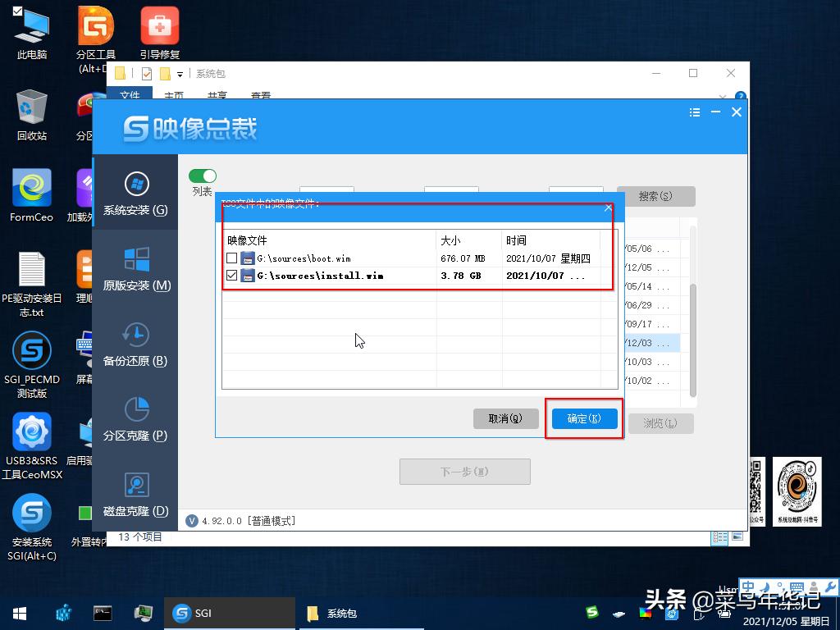
Task: Check the boot.wim image file checkbox
Action: [233, 258]
